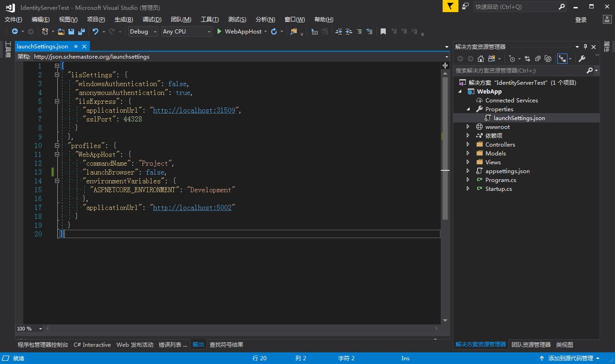Click 登录 sign-in button
The height and width of the screenshot is (364, 615).
tap(581, 20)
